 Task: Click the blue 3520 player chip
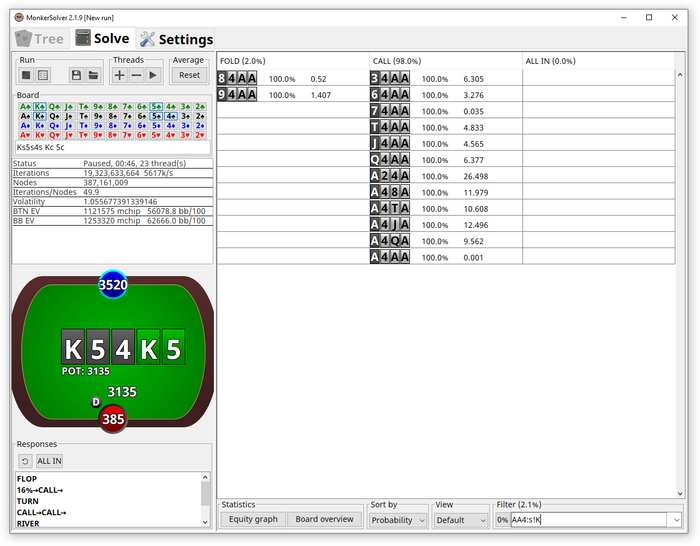tap(113, 284)
